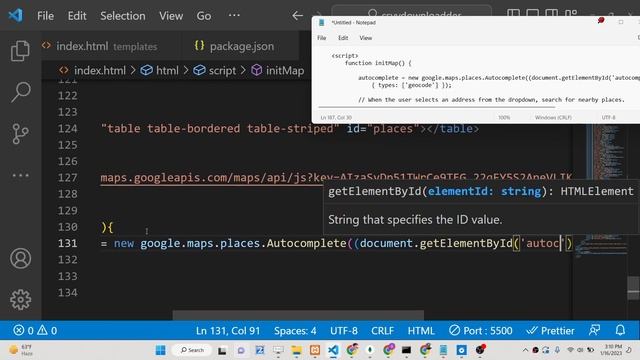640x360 pixels.
Task: Click the Notepad app icon in its title bar
Action: pyautogui.click(x=322, y=22)
